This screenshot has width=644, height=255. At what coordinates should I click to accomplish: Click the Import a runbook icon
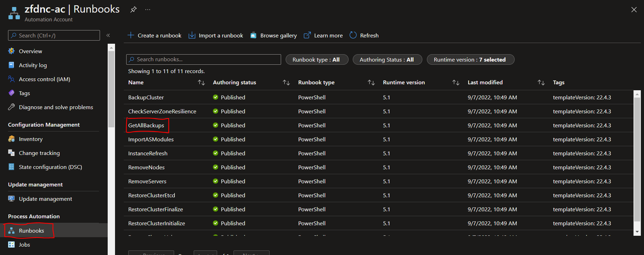click(192, 35)
